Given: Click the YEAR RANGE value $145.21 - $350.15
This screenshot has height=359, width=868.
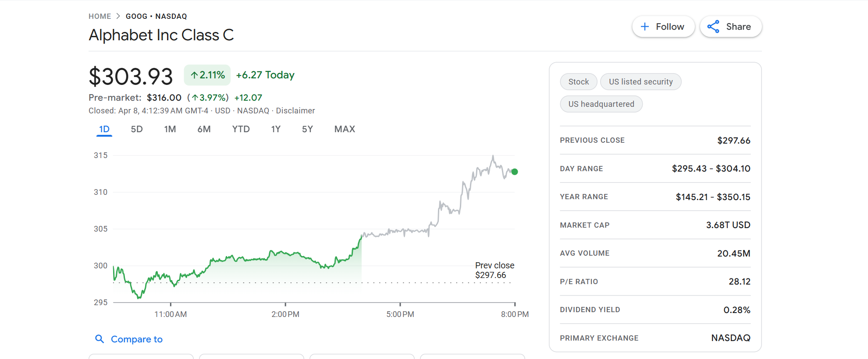Looking at the screenshot, I should click(x=713, y=197).
